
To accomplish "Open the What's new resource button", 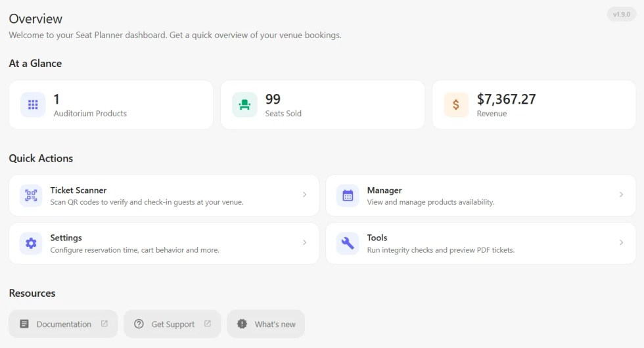I will click(265, 324).
